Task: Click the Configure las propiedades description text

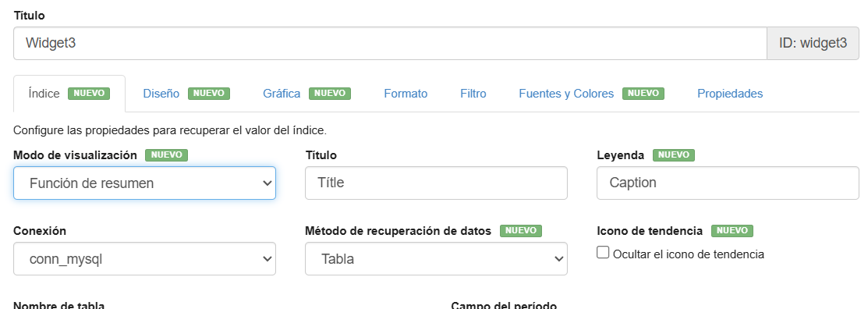Action: (170, 130)
